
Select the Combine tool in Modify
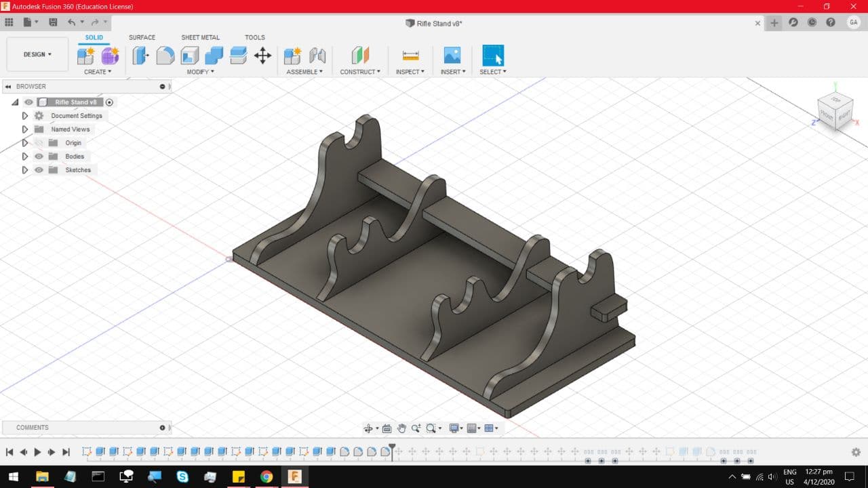click(x=214, y=56)
